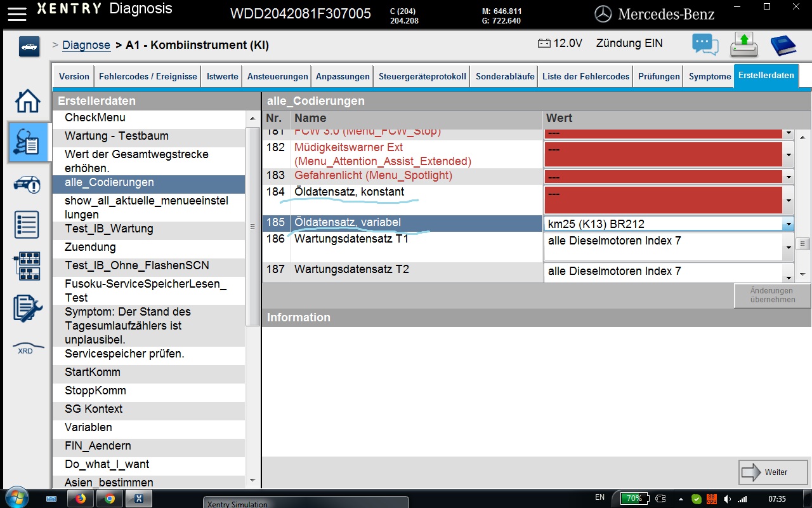The height and width of the screenshot is (508, 812).
Task: Open the blue book documentation icon
Action: (x=783, y=45)
